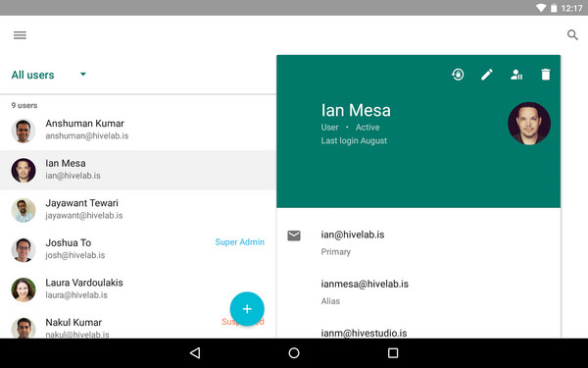This screenshot has height=368, width=588.
Task: Click alias email ianmesa@hivelab.is
Action: 365,284
